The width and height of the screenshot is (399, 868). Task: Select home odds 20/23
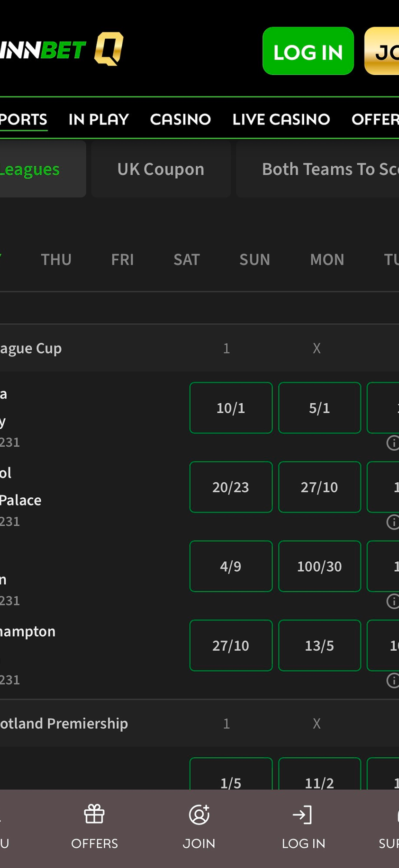tap(231, 487)
